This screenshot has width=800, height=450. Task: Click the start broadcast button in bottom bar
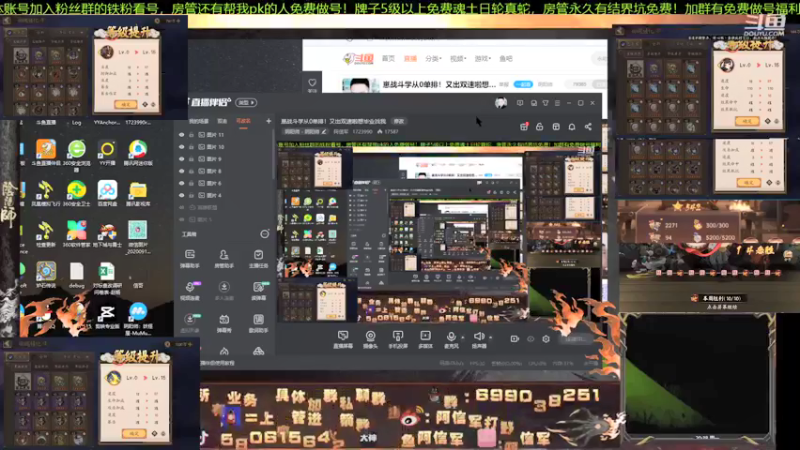(576, 339)
